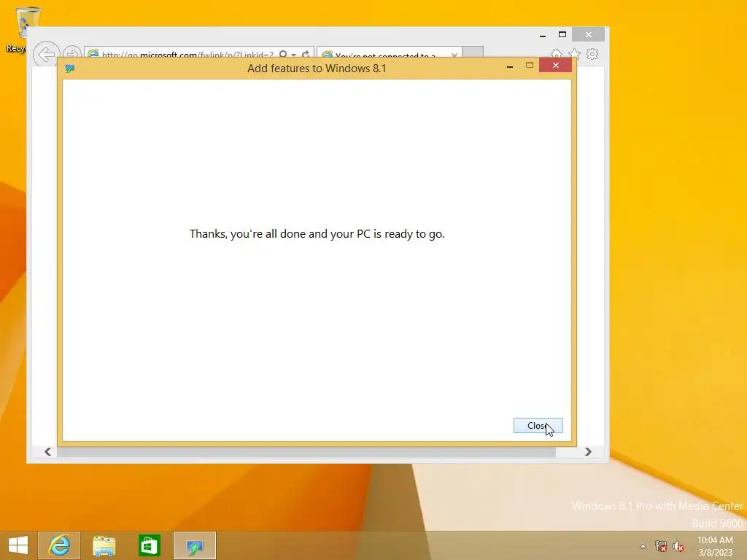Open Internet Explorer from the taskbar
Image resolution: width=747 pixels, height=560 pixels.
pyautogui.click(x=59, y=545)
